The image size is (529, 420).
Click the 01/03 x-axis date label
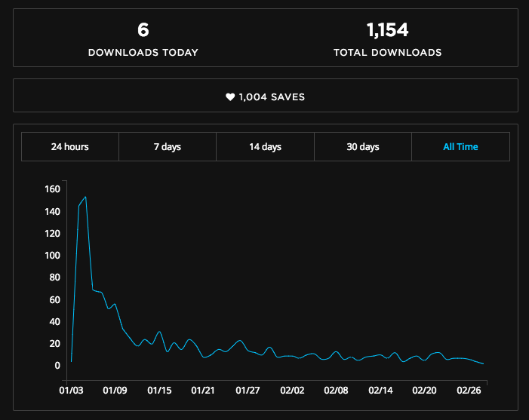[71, 391]
